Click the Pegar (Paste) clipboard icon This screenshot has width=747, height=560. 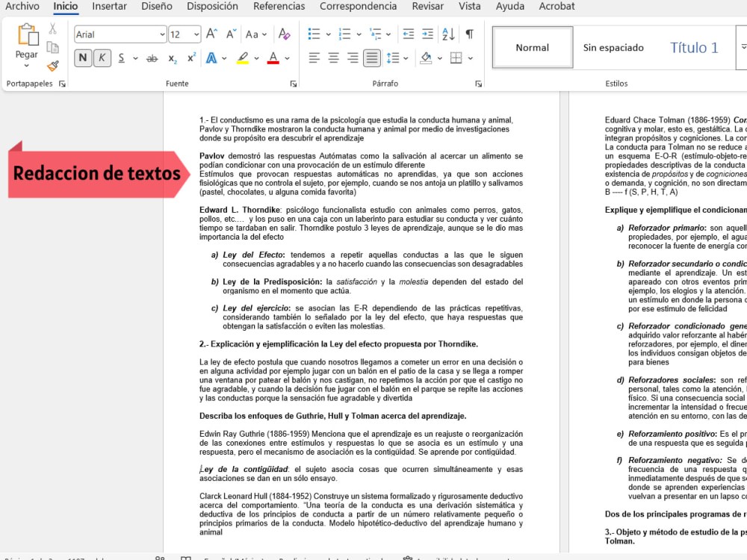click(x=27, y=35)
